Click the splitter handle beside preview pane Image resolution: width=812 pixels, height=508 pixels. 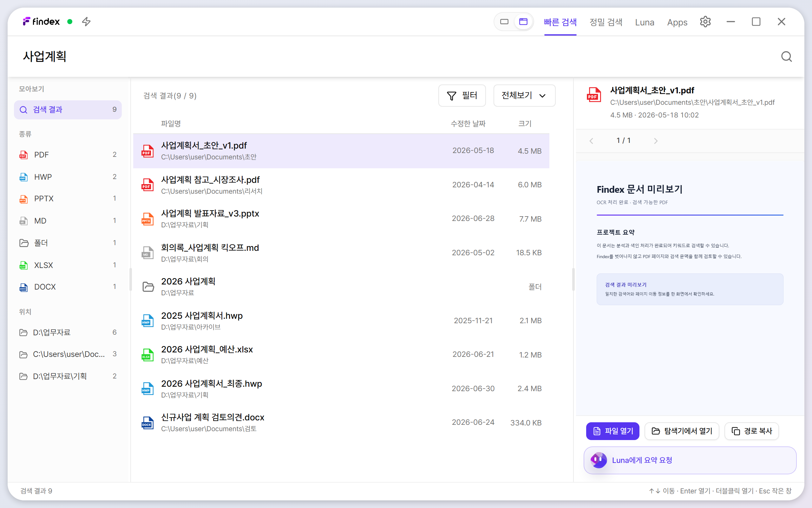click(573, 279)
